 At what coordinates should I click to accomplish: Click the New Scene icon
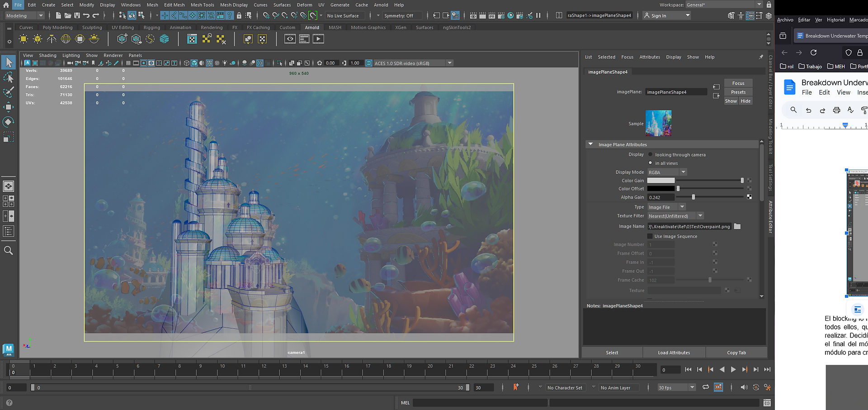coord(58,15)
